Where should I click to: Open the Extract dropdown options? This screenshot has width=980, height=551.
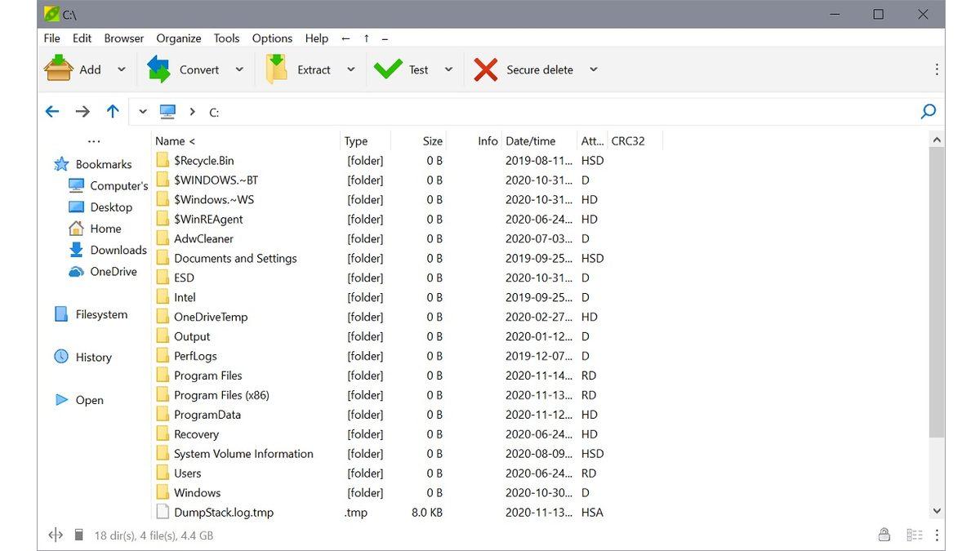click(351, 69)
